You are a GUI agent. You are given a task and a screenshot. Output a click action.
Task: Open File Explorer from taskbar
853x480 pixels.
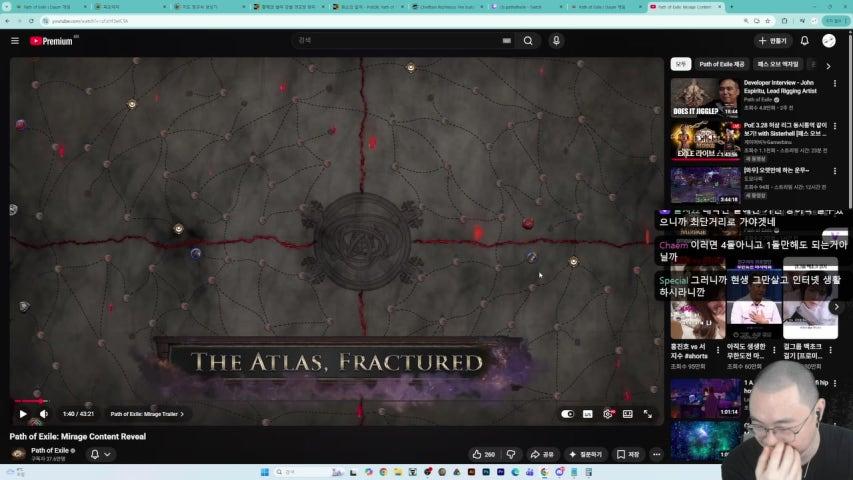pos(398,472)
